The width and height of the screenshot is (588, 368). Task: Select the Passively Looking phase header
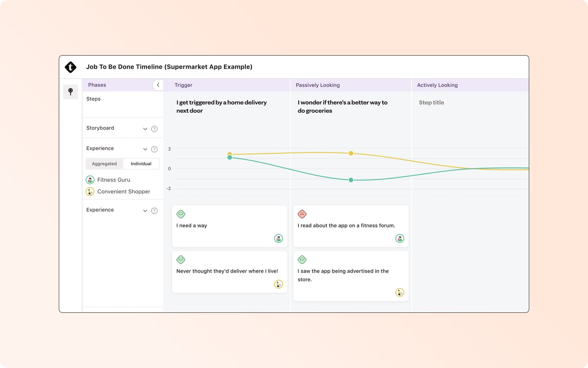(351, 85)
